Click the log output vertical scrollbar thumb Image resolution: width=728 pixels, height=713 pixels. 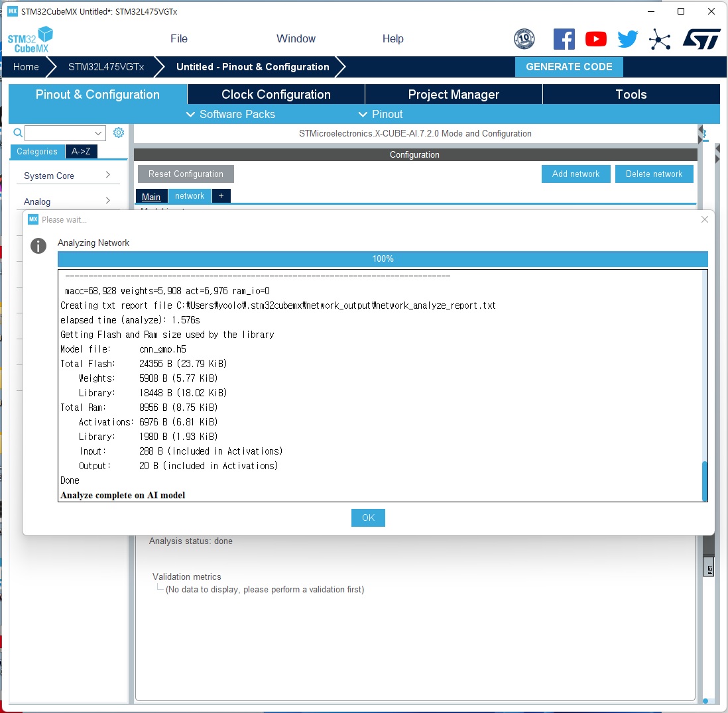click(x=704, y=480)
